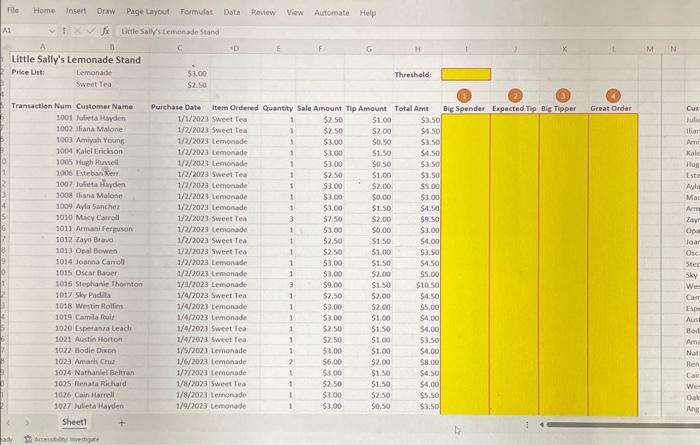The width and height of the screenshot is (700, 445).
Task: Click the orange circle number 4 marker
Action: 613,96
